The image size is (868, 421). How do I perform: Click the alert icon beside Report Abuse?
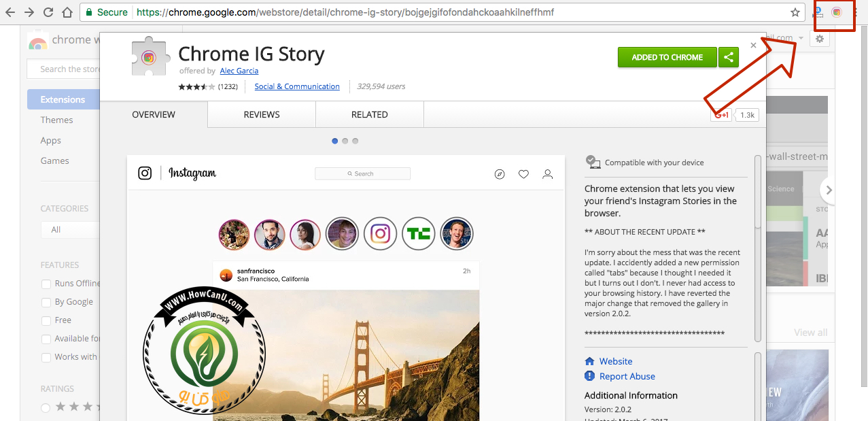point(589,376)
